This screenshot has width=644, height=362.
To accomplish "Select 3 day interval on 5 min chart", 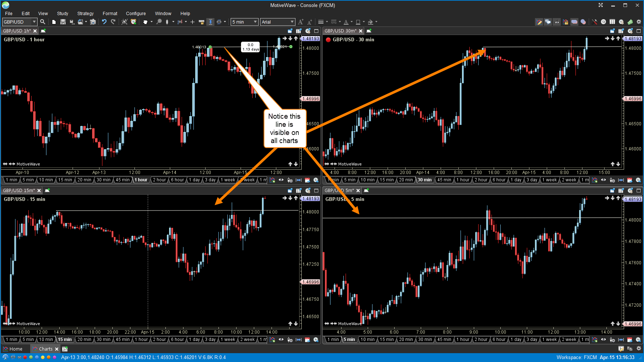I will 532,340.
